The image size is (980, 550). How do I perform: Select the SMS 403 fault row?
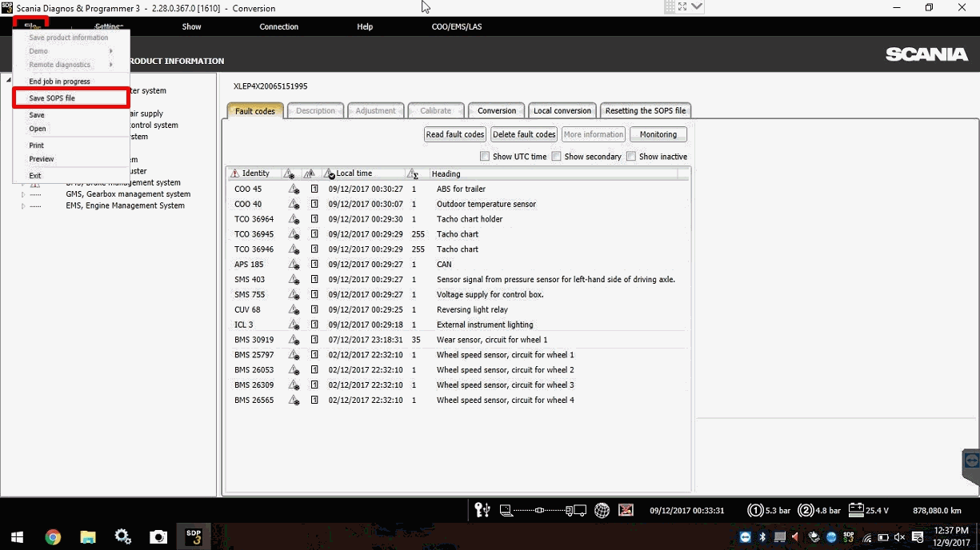click(x=458, y=280)
